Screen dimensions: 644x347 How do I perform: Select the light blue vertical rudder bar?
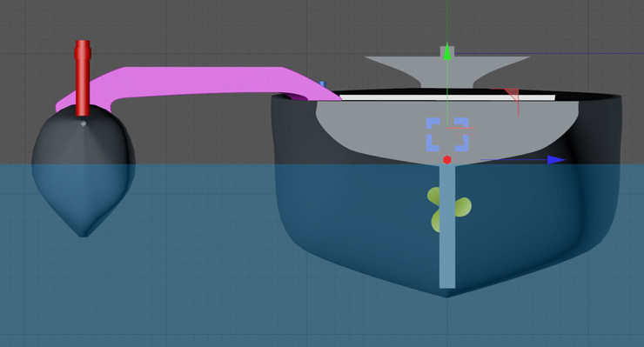pyautogui.click(x=447, y=226)
